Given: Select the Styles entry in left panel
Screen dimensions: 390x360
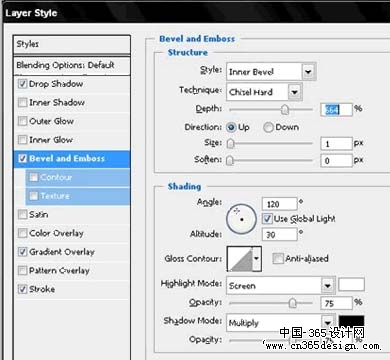Looking at the screenshot, I should 72,44.
